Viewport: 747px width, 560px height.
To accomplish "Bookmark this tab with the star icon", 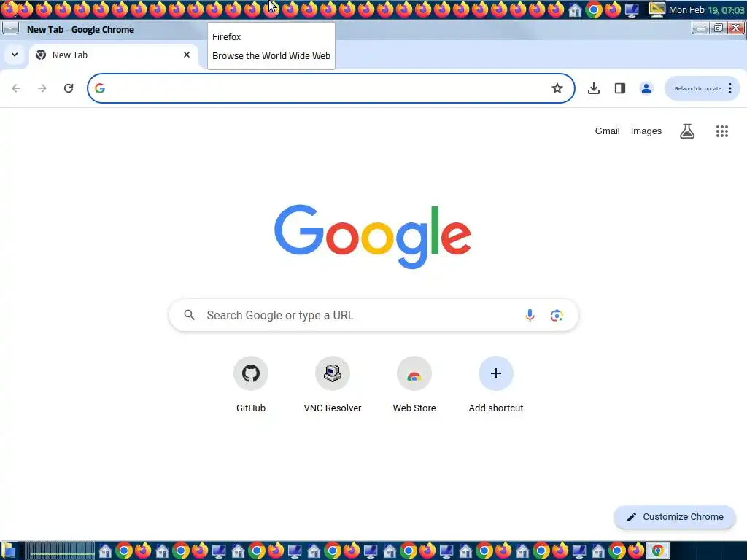I will tap(557, 88).
